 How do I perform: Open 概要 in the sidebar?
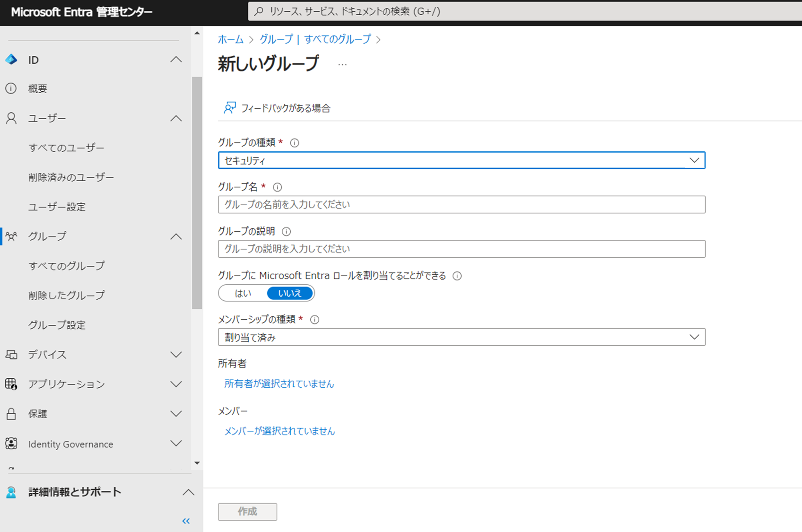(x=37, y=88)
